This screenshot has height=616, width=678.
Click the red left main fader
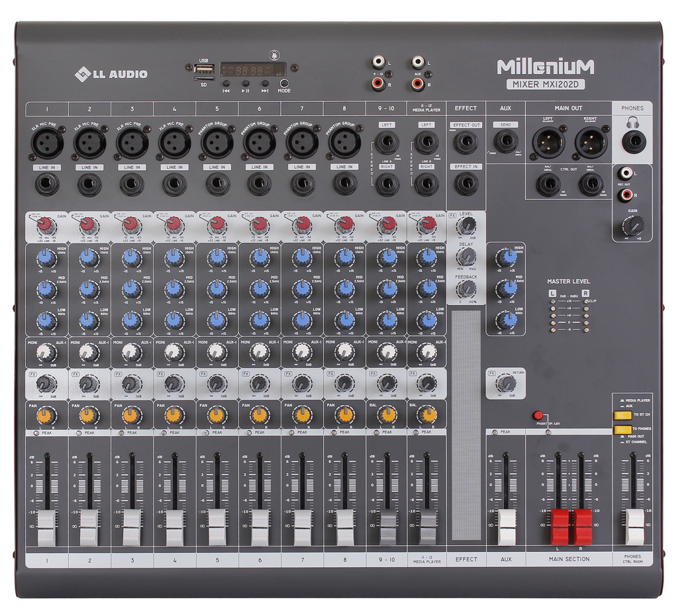[x=559, y=526]
